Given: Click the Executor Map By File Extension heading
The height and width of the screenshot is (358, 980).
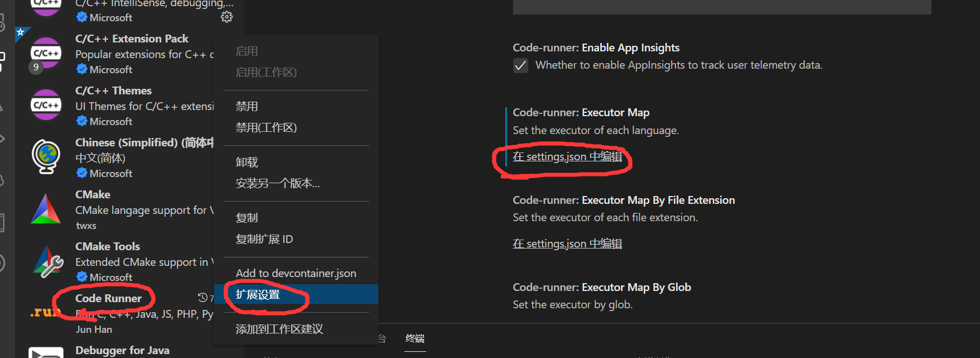Looking at the screenshot, I should click(x=624, y=200).
